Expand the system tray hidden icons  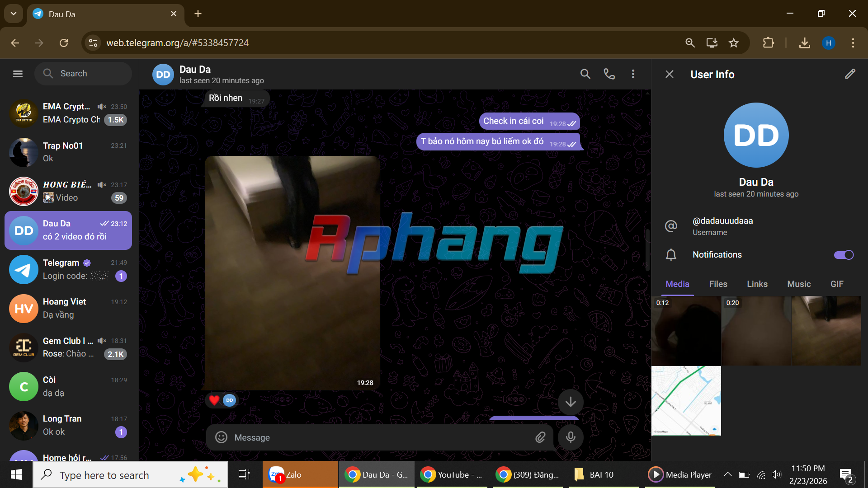pos(727,474)
